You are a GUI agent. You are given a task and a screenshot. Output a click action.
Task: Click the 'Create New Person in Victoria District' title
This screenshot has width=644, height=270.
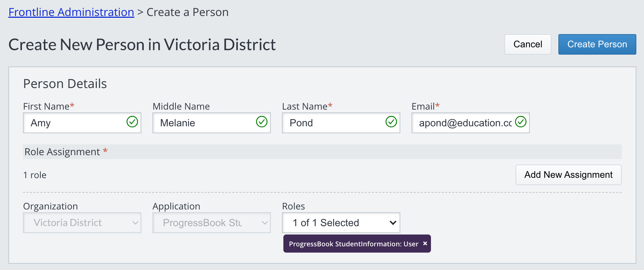[142, 45]
